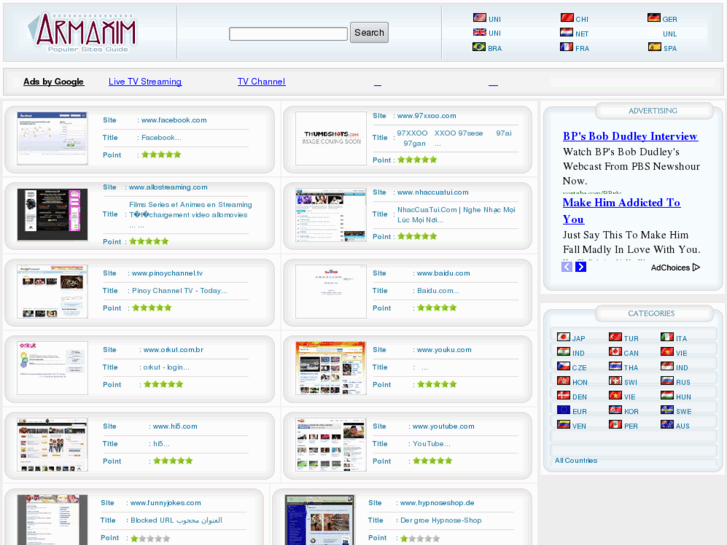This screenshot has height=545, width=727.
Task: Open the TV Channel ad link
Action: coord(261,82)
